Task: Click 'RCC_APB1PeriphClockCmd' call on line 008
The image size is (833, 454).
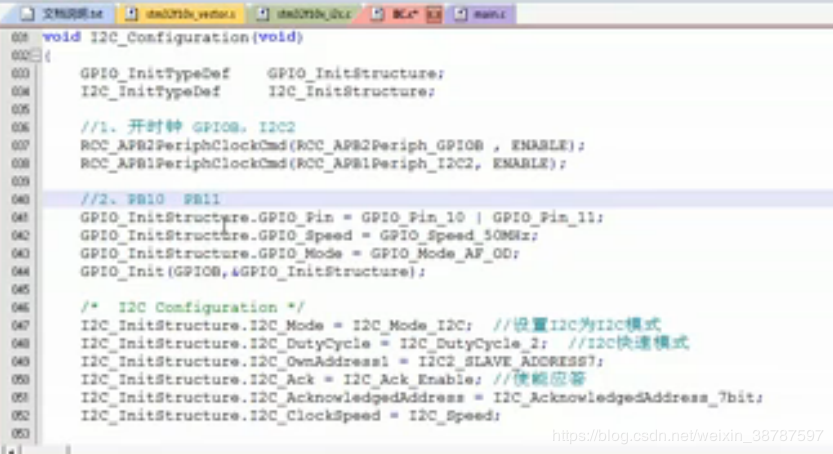Action: [x=184, y=164]
